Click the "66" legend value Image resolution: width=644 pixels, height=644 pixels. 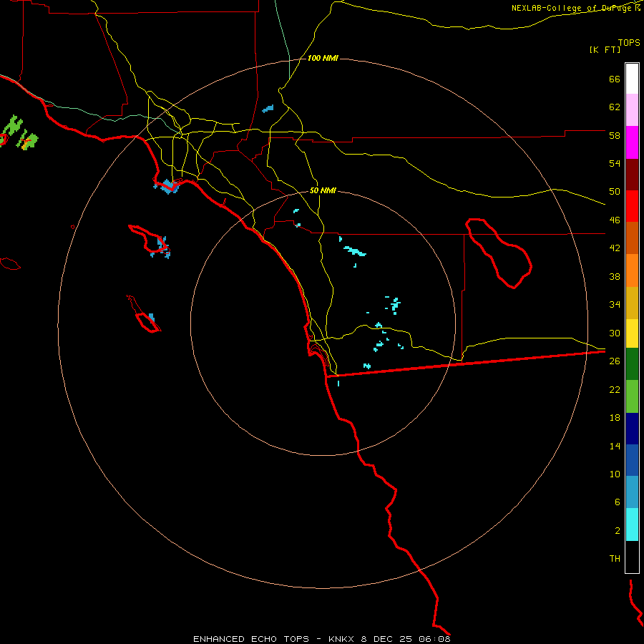(x=615, y=79)
